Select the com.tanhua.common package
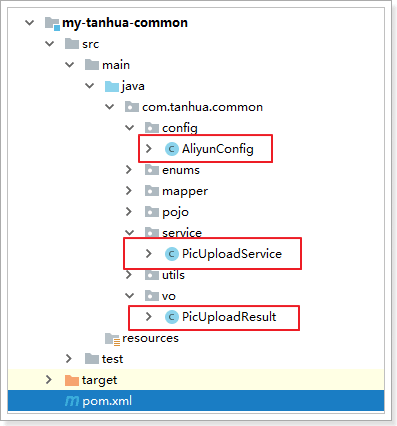The width and height of the screenshot is (397, 426). [x=202, y=107]
